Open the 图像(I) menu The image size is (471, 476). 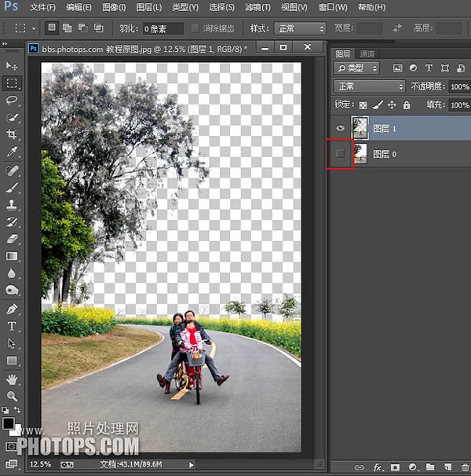click(114, 7)
